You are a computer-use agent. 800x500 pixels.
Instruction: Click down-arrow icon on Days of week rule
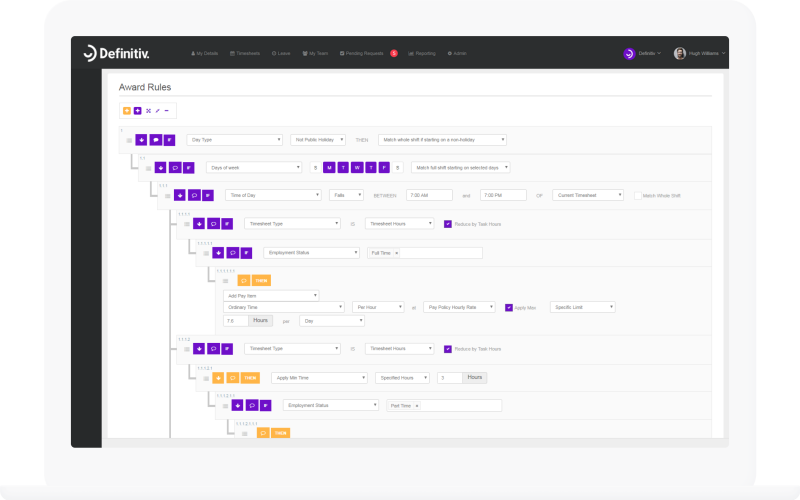160,168
